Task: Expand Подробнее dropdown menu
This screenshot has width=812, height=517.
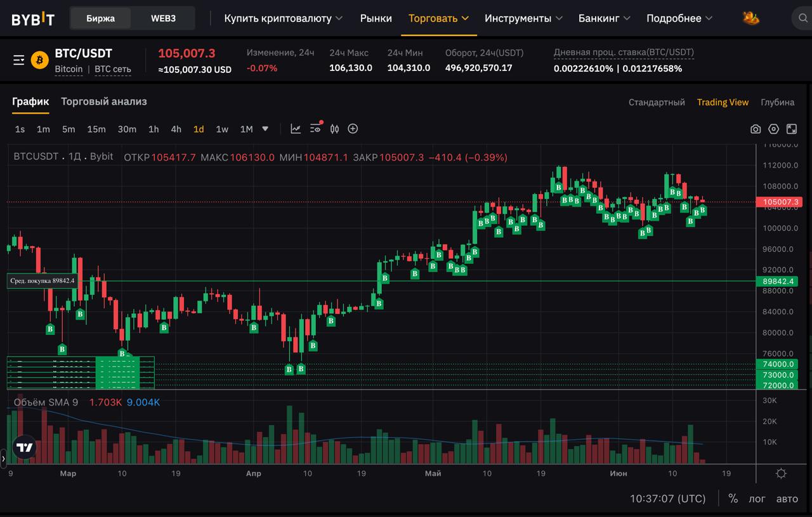Action: pos(679,18)
